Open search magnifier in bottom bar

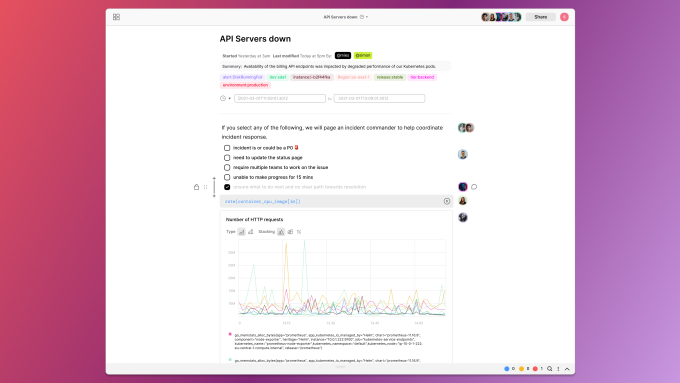tap(549, 369)
